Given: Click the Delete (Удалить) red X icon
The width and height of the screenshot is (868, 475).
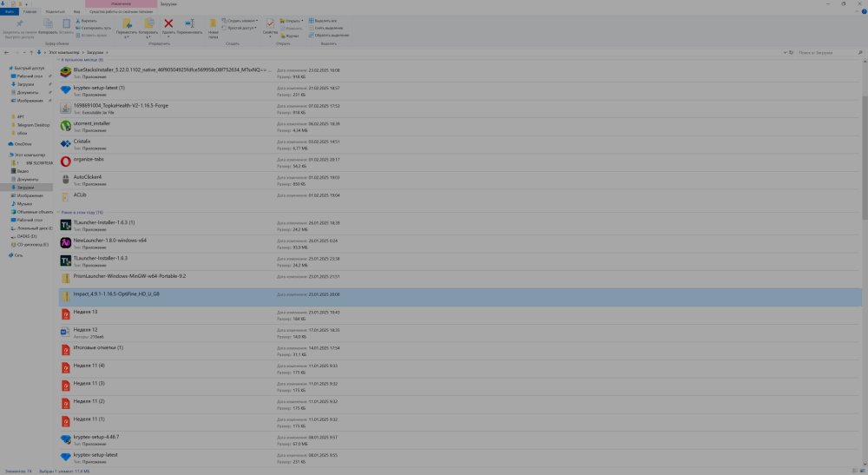Looking at the screenshot, I should pos(168,23).
